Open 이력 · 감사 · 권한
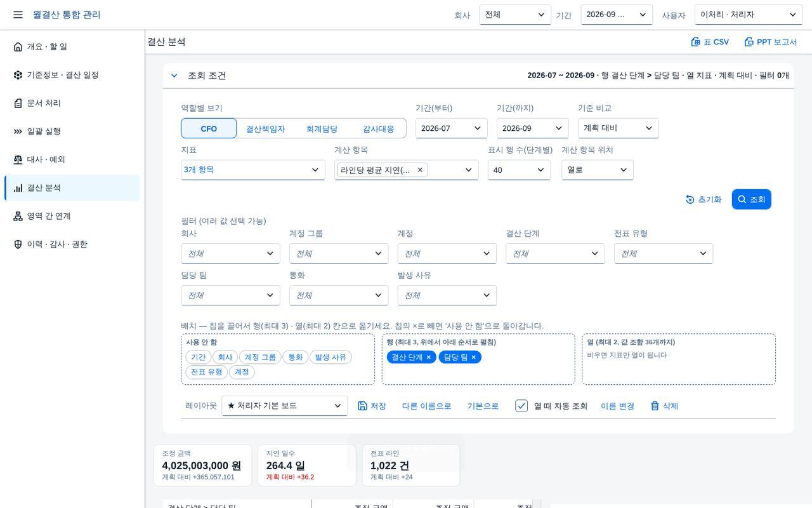 coord(72,244)
